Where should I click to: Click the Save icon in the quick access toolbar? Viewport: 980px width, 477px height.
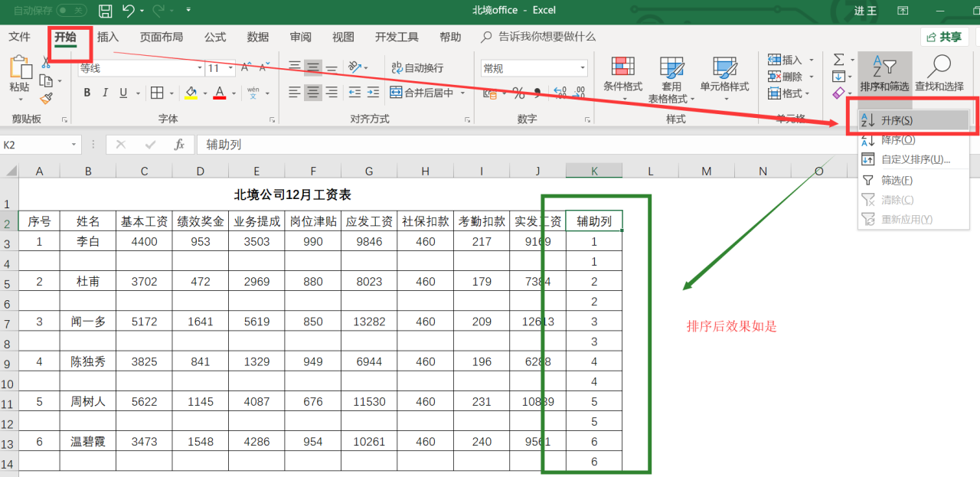pos(106,11)
